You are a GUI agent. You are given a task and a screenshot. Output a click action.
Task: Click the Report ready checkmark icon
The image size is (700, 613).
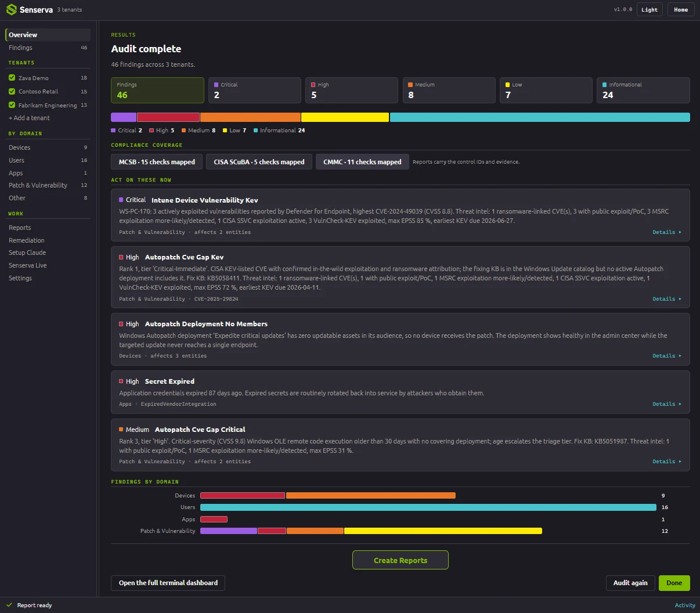coord(9,605)
